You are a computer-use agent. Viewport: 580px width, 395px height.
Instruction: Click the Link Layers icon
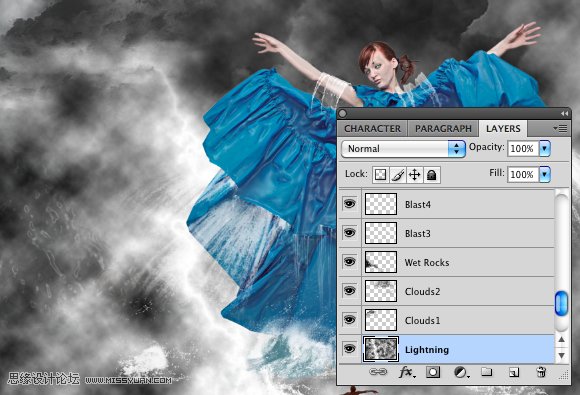[378, 372]
